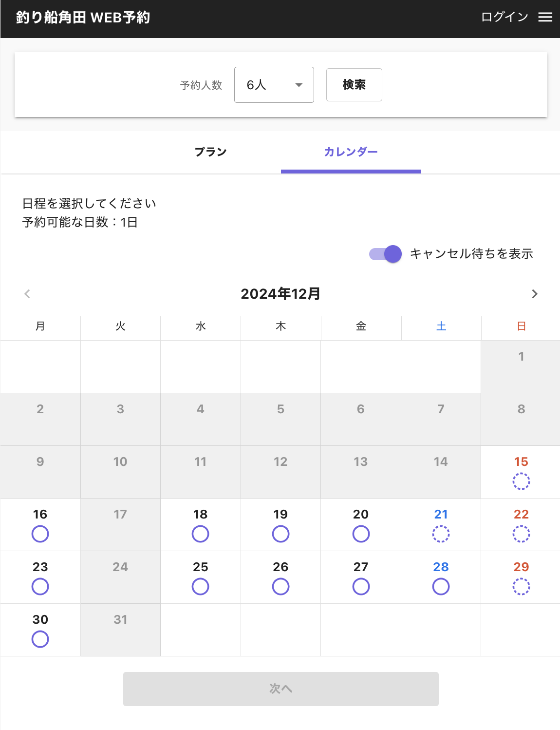Go to the next month arrow
The height and width of the screenshot is (730, 560).
click(535, 294)
